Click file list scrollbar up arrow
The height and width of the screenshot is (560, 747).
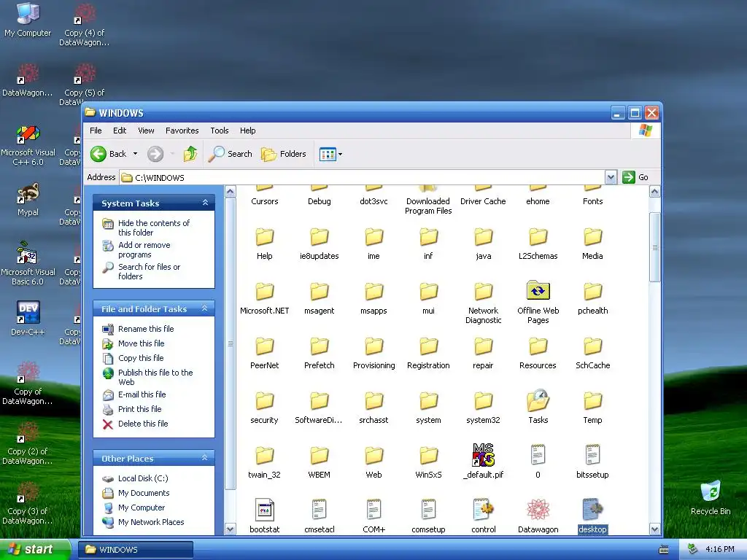[x=654, y=192]
